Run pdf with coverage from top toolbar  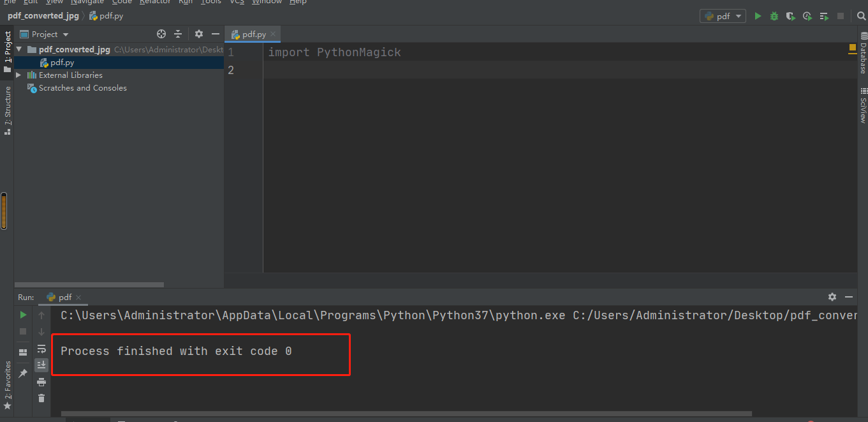pos(791,17)
